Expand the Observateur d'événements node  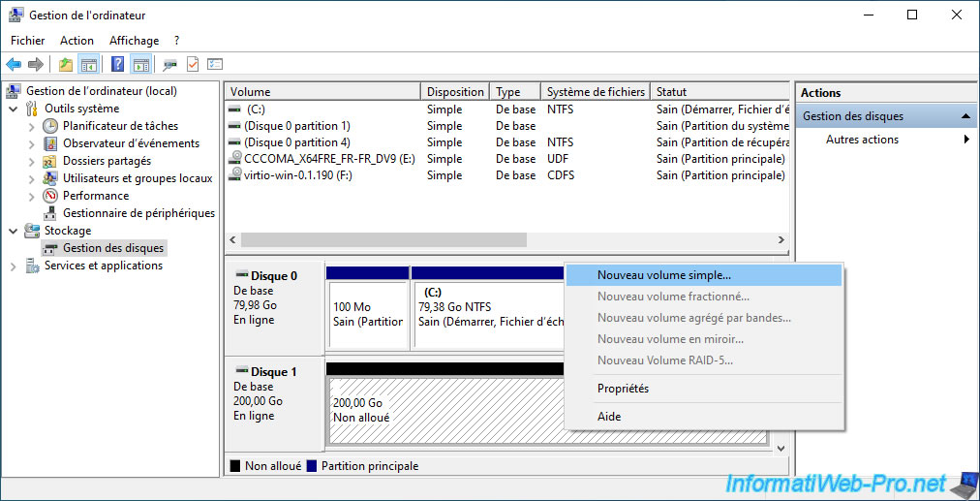(x=33, y=143)
